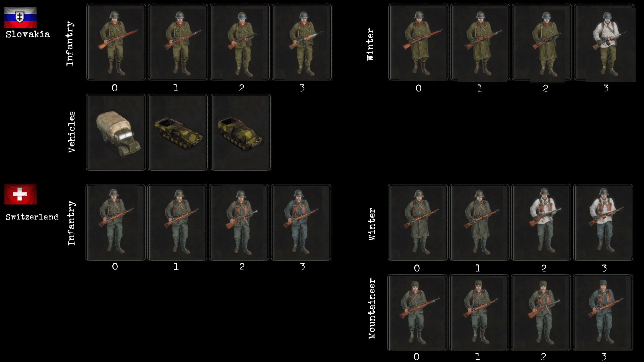The height and width of the screenshot is (362, 644).
Task: Select Slovakia Infantry soldier card 3
Action: click(x=302, y=42)
